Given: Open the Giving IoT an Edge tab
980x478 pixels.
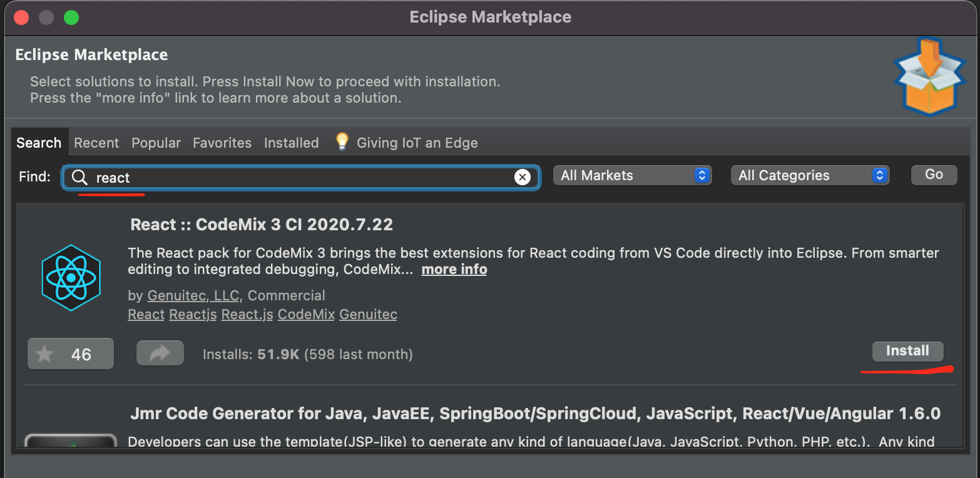Looking at the screenshot, I should pyautogui.click(x=417, y=143).
